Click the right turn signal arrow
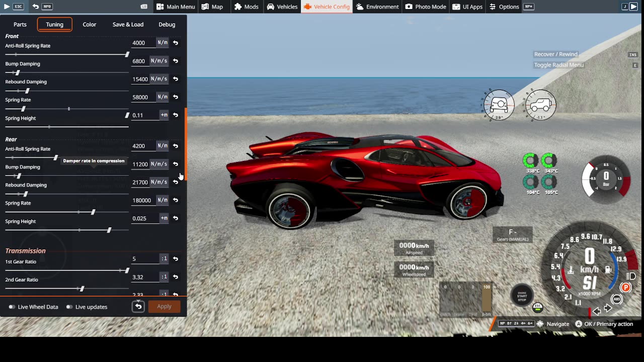The width and height of the screenshot is (644, 362). coord(608,309)
